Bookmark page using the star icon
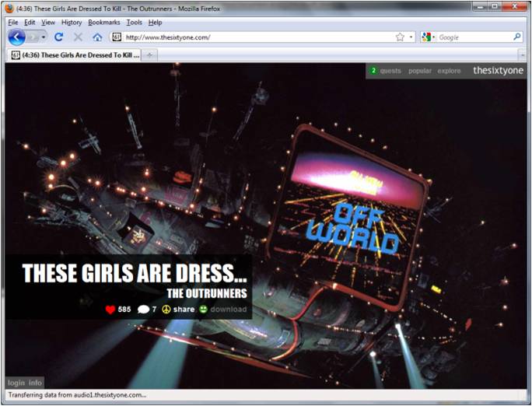 400,37
